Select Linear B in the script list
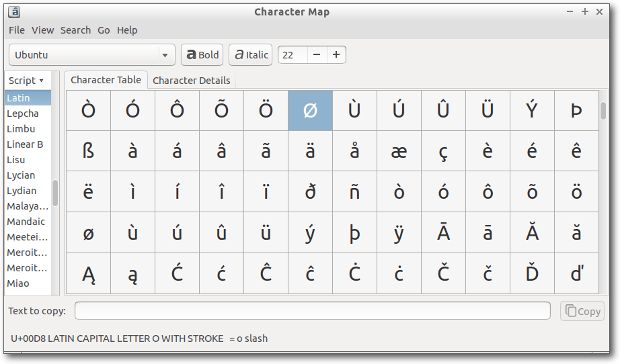 28,144
